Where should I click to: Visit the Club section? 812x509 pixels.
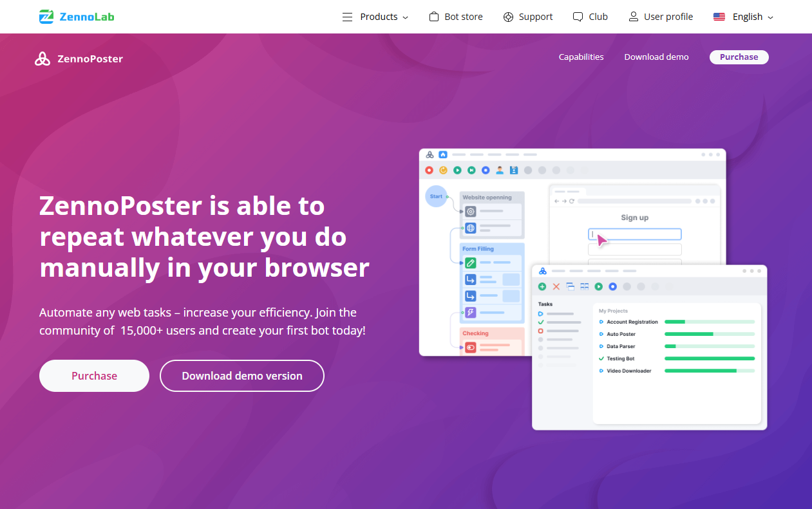pos(590,17)
